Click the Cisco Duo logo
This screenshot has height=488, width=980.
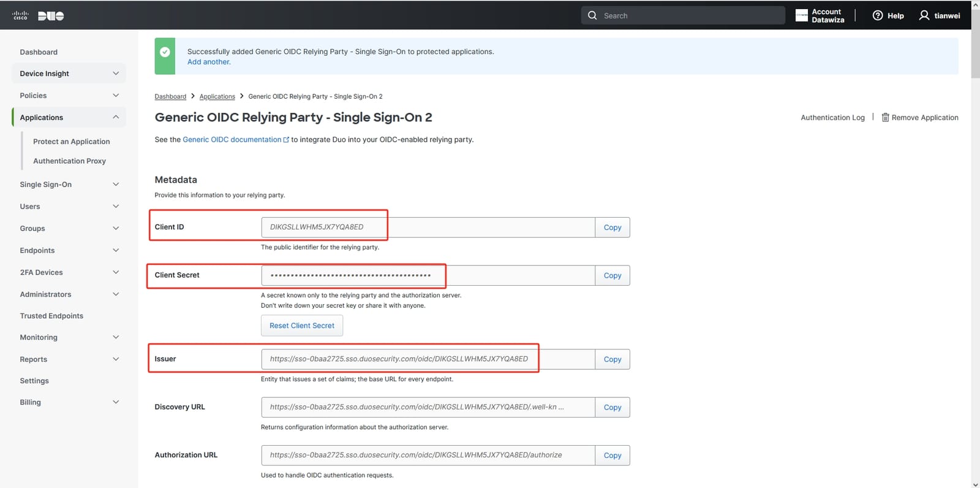[38, 16]
